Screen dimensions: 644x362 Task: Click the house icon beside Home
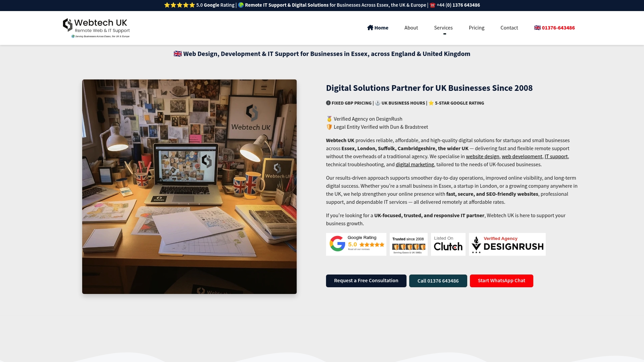pos(370,27)
